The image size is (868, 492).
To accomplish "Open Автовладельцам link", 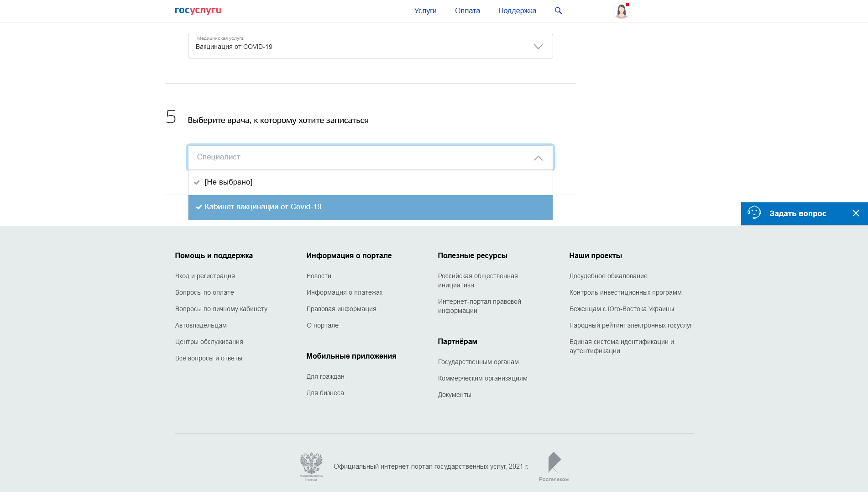I will pyautogui.click(x=201, y=325).
